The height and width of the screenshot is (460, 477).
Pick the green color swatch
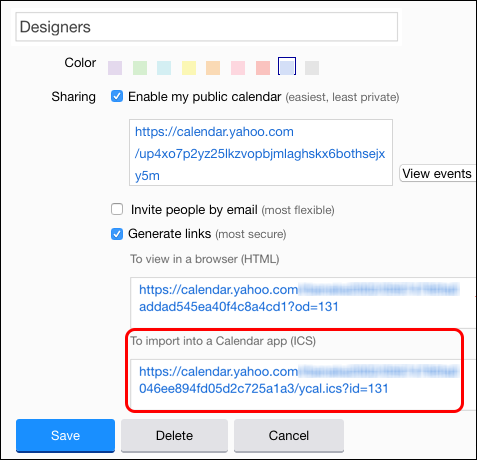click(140, 68)
